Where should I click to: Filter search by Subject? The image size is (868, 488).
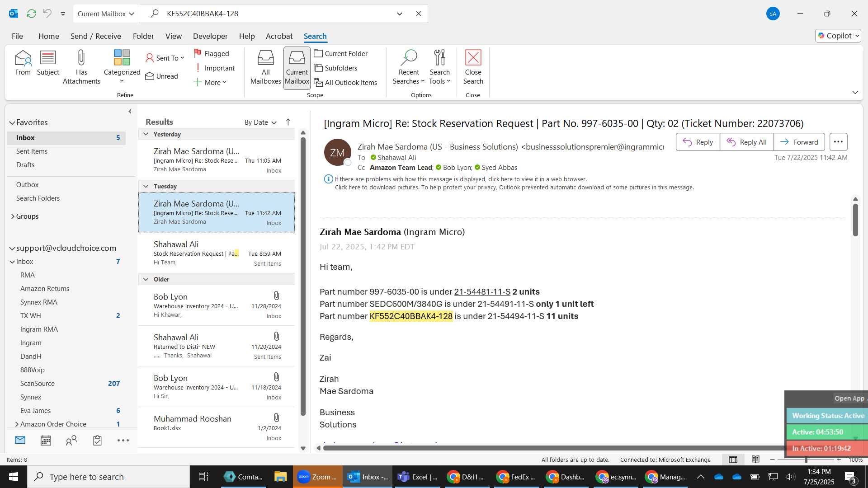tap(48, 63)
